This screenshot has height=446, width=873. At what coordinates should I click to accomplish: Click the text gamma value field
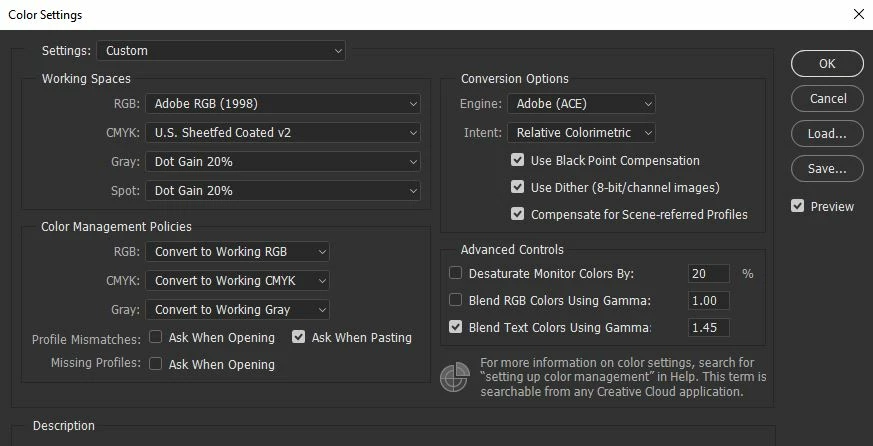coord(708,327)
